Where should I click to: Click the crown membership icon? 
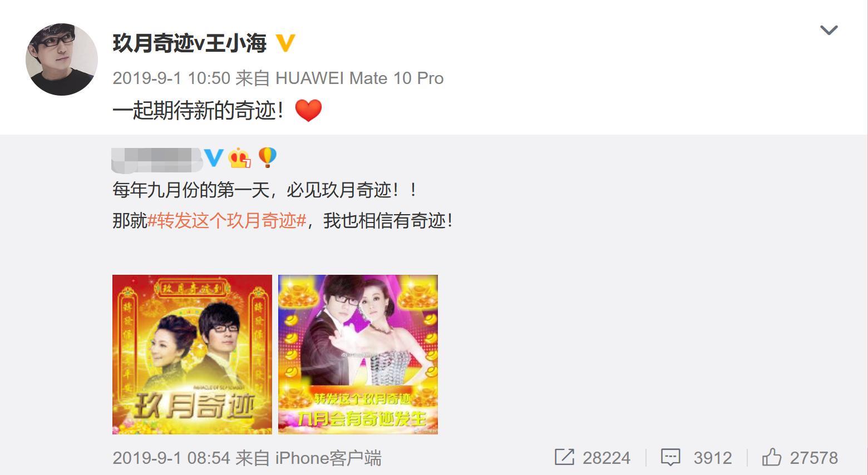click(240, 159)
